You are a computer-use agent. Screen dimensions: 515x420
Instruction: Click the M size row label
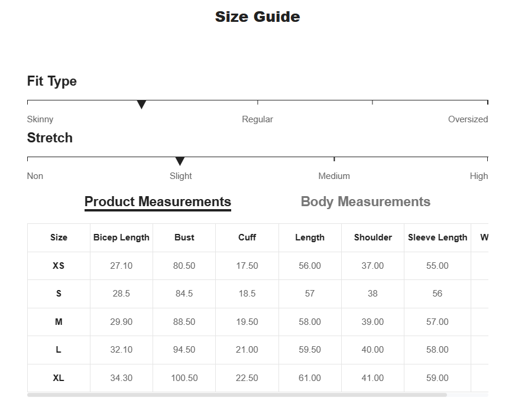pyautogui.click(x=59, y=322)
